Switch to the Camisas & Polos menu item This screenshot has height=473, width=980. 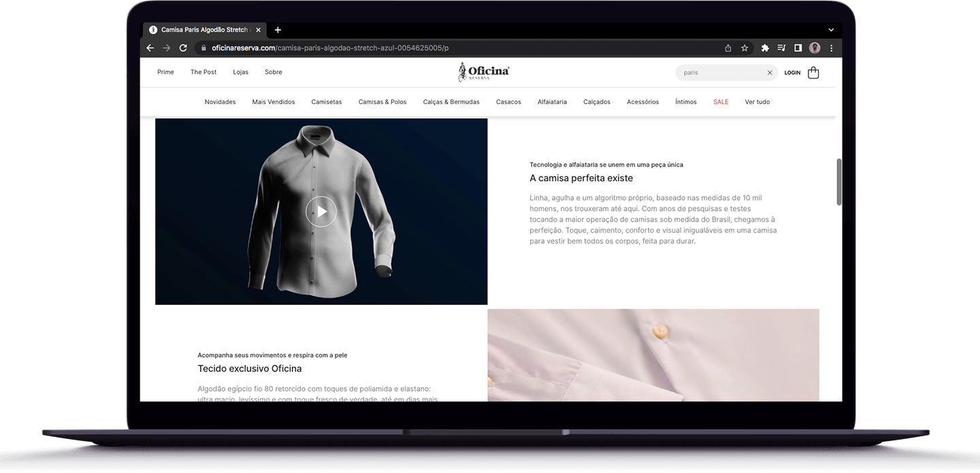[382, 101]
